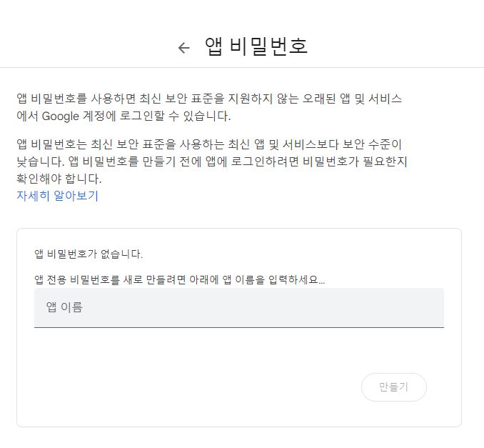The width and height of the screenshot is (484, 448).
Task: Focus the 앱 이름 input field
Action: tap(239, 308)
